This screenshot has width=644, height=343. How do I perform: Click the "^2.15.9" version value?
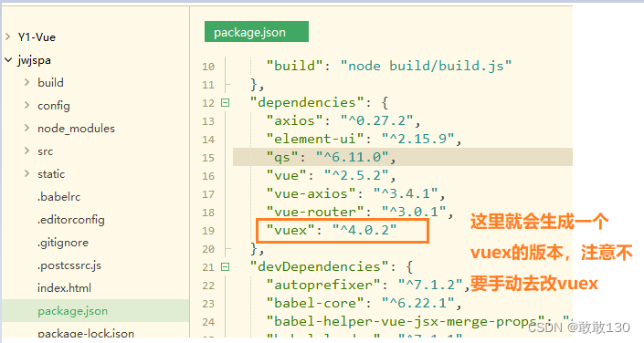[417, 139]
